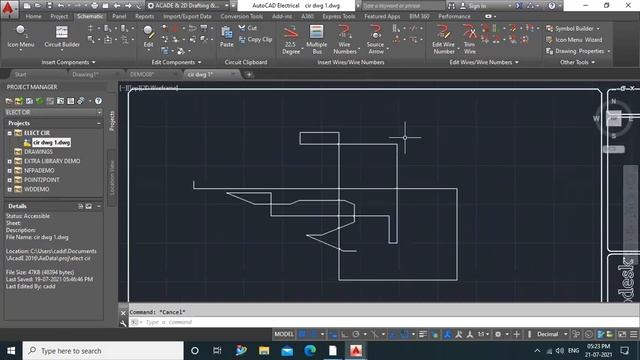This screenshot has height=360, width=640.
Task: Toggle hardware acceleration icon in status bar
Action: (589, 334)
